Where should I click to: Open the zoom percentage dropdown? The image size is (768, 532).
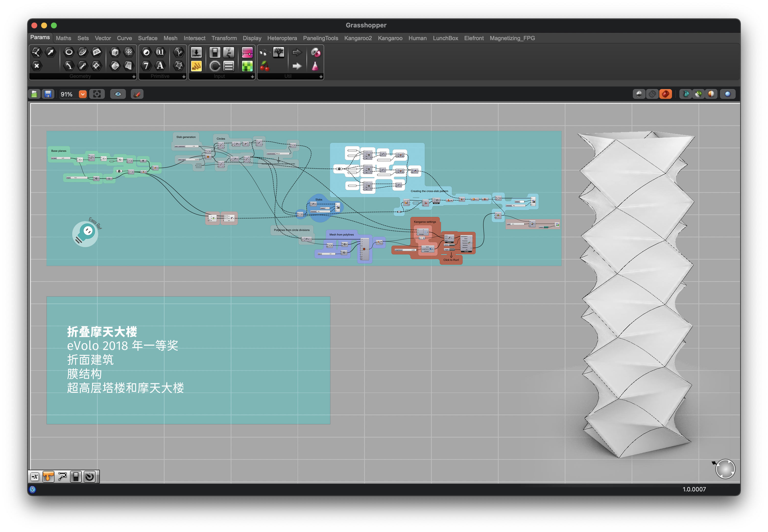pos(82,94)
